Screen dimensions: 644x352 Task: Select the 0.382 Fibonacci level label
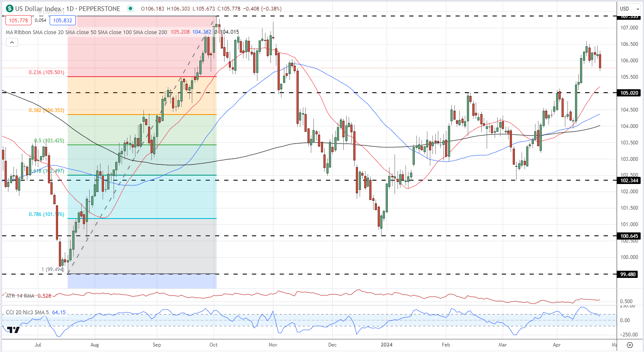point(46,110)
